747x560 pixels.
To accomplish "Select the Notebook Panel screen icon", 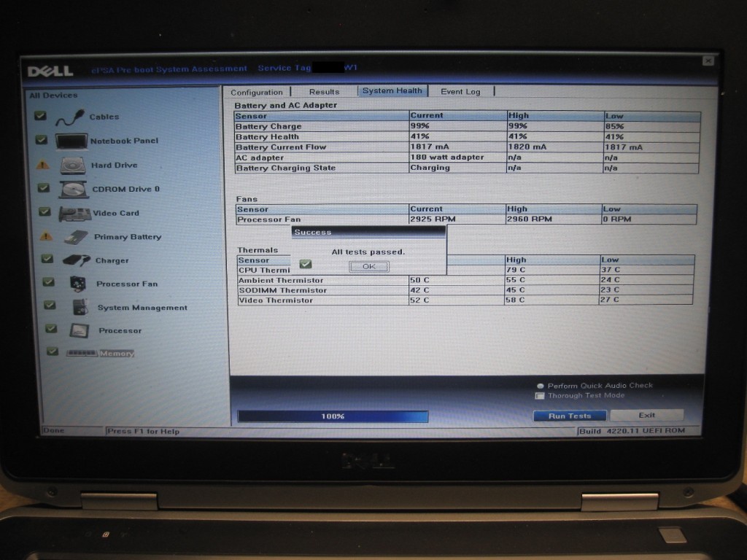I will tap(71, 141).
